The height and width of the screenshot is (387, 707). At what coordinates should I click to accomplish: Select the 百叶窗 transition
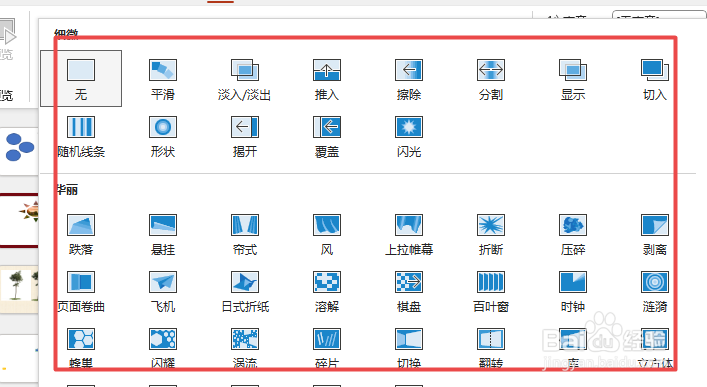click(491, 291)
